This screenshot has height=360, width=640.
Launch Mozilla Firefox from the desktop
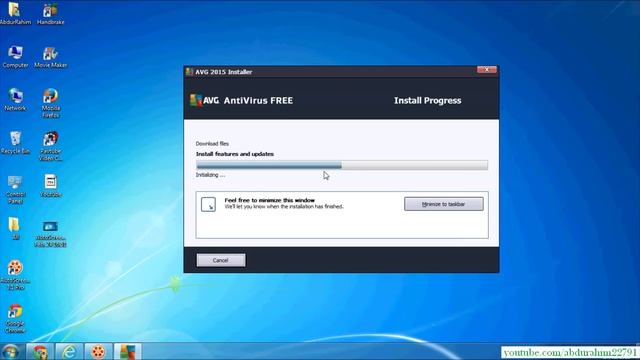click(51, 103)
